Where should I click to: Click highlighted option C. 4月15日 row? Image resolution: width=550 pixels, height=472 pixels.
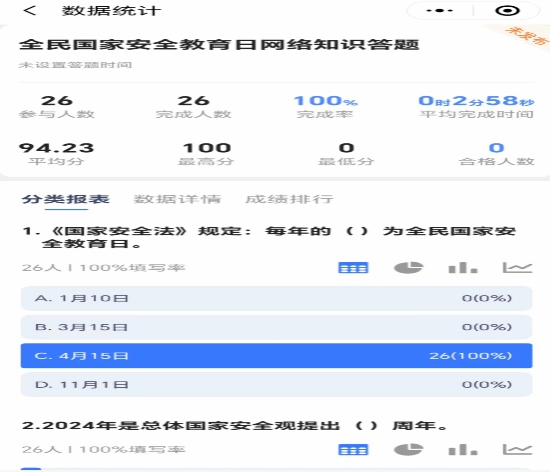[276, 356]
